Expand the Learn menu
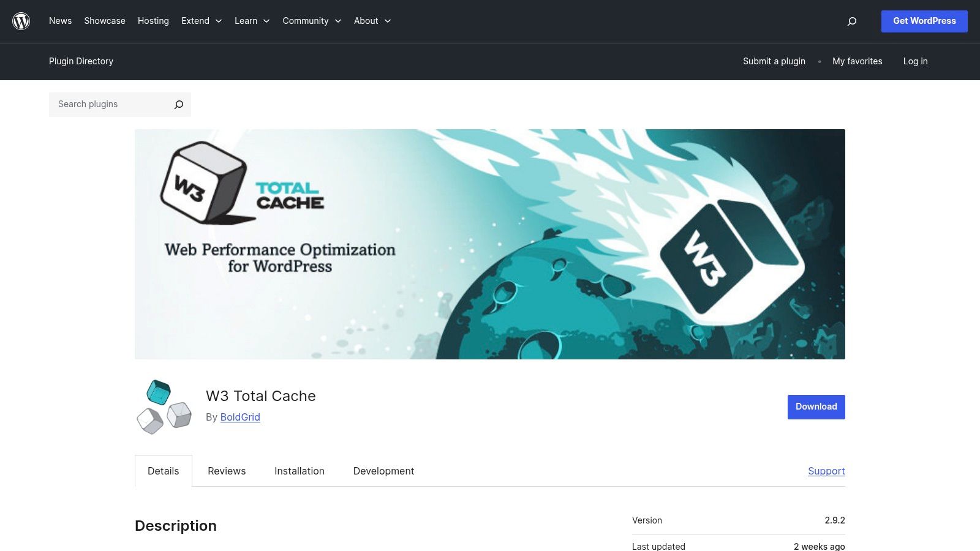This screenshot has height=551, width=980. click(252, 21)
